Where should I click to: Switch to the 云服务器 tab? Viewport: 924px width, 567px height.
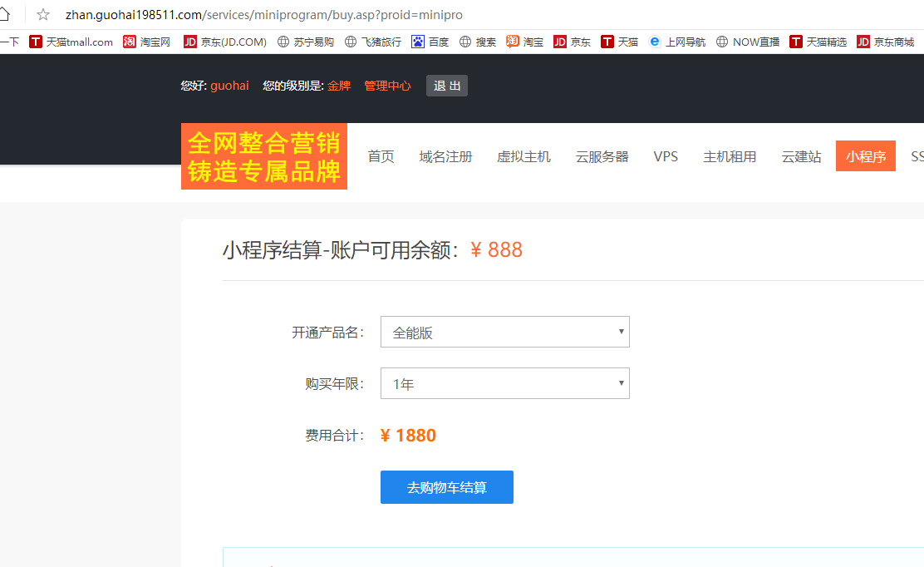coord(602,155)
